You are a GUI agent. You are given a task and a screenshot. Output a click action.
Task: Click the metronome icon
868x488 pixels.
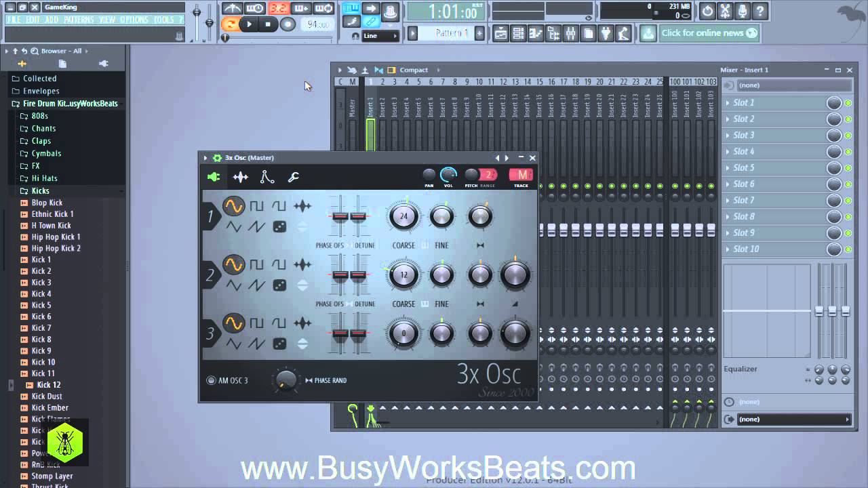point(232,9)
